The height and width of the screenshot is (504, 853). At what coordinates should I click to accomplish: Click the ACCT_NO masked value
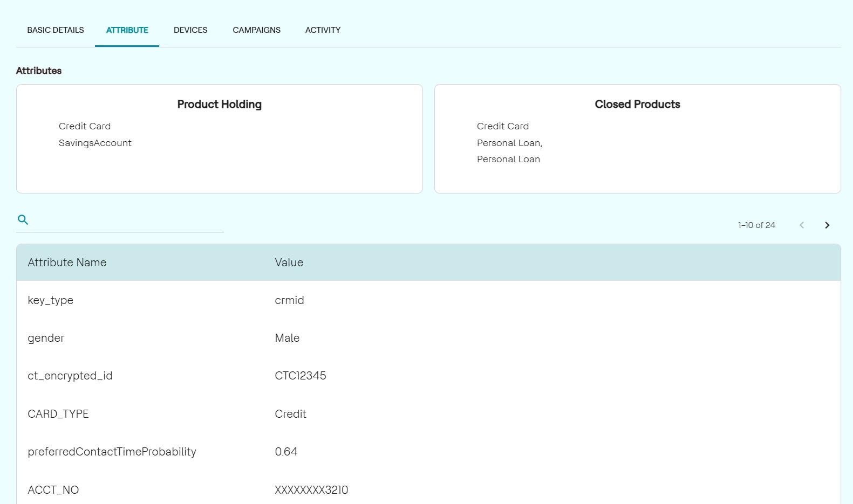(x=311, y=490)
